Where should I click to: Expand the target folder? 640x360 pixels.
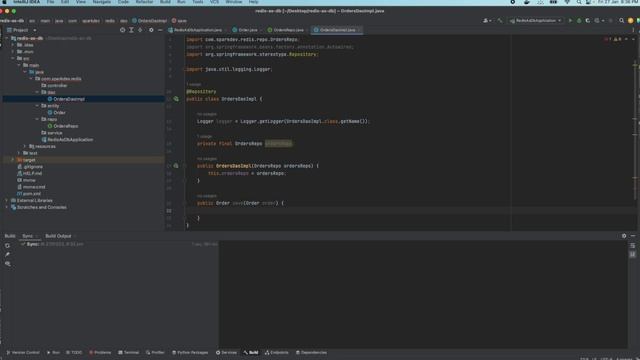tap(13, 160)
